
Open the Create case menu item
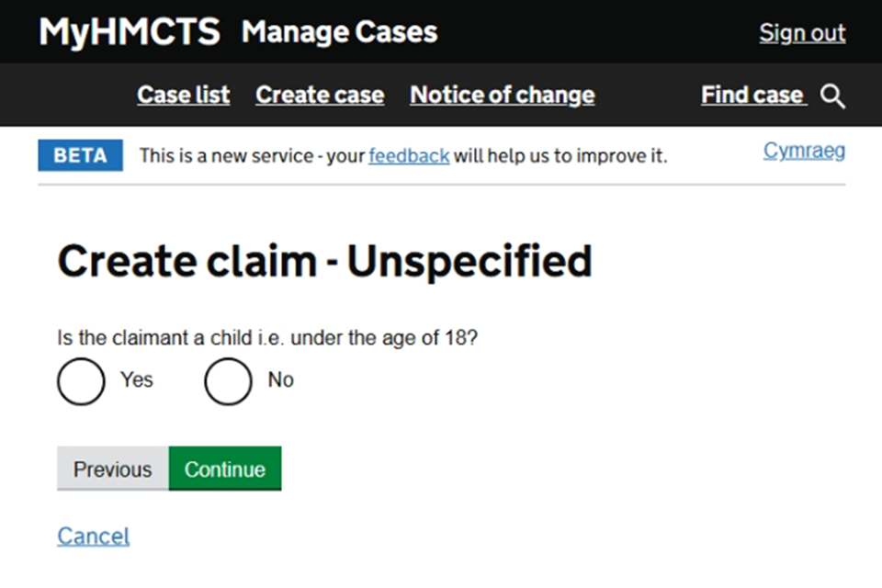click(x=320, y=95)
